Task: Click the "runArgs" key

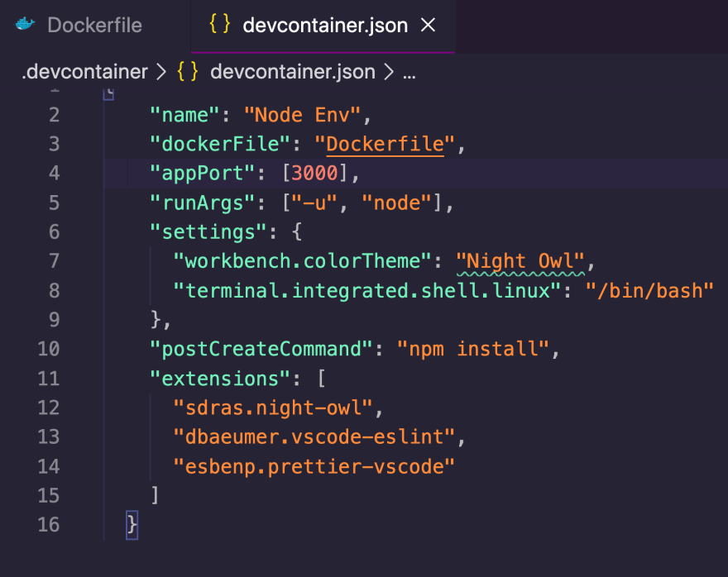Action: (x=203, y=203)
